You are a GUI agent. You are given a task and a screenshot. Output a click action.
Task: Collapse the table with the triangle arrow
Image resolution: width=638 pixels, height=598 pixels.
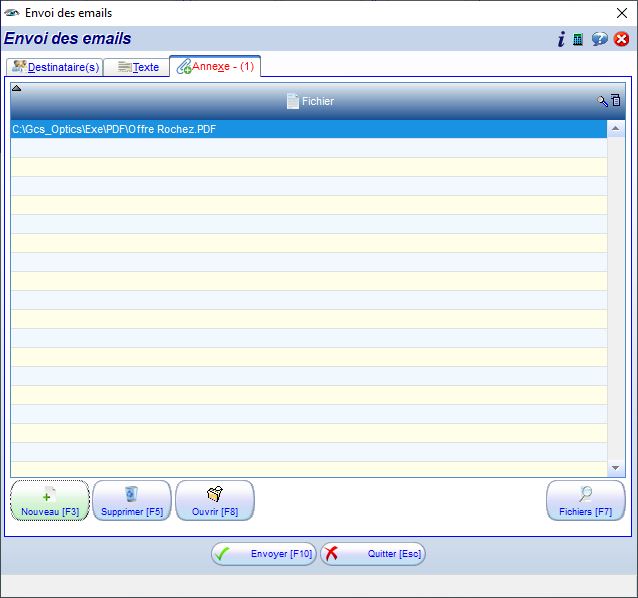(x=16, y=88)
